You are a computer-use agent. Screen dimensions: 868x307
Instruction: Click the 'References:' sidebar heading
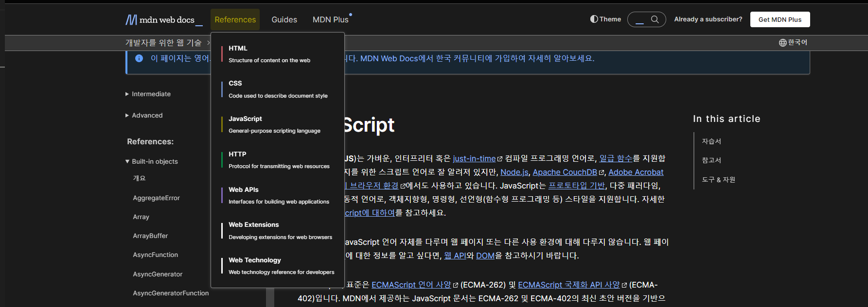[x=150, y=142]
